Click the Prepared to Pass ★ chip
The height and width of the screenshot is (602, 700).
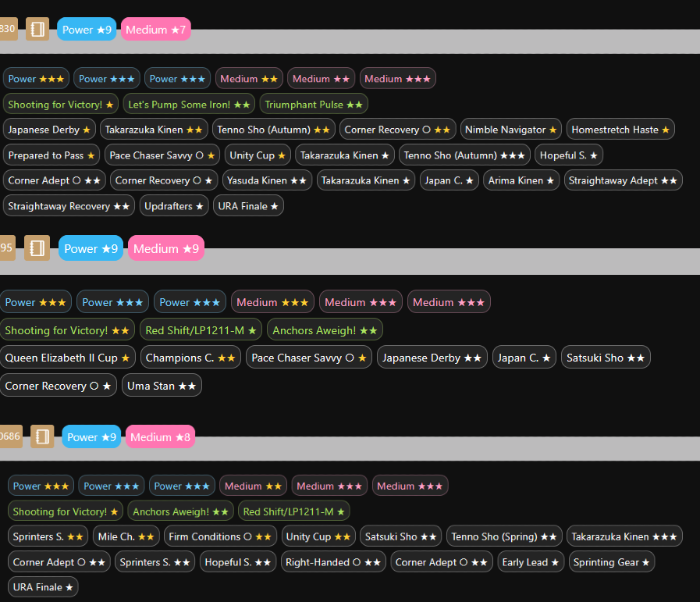click(52, 155)
